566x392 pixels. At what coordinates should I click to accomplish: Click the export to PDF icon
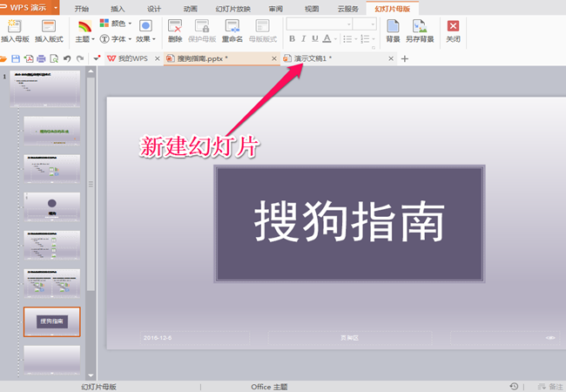[29, 58]
